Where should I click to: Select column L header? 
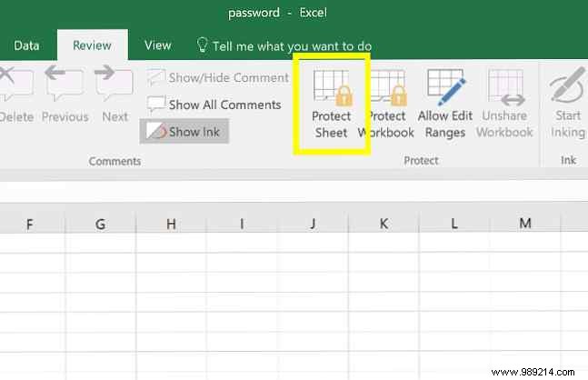[x=454, y=224]
